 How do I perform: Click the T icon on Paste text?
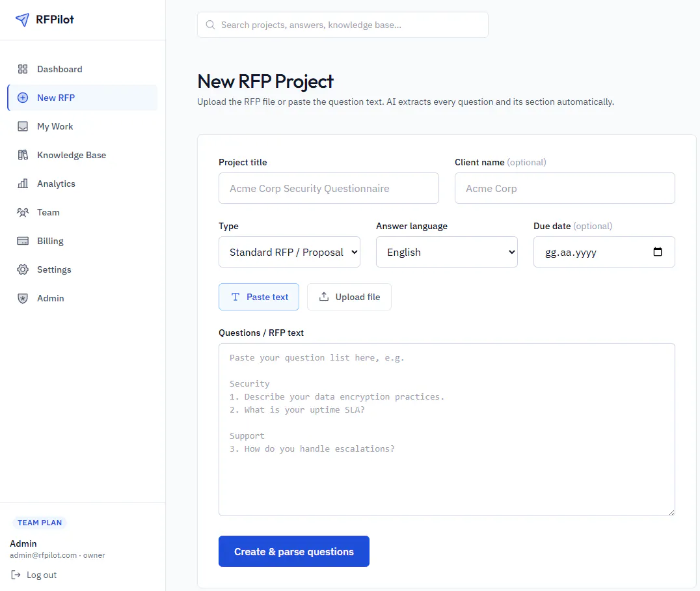coord(236,297)
